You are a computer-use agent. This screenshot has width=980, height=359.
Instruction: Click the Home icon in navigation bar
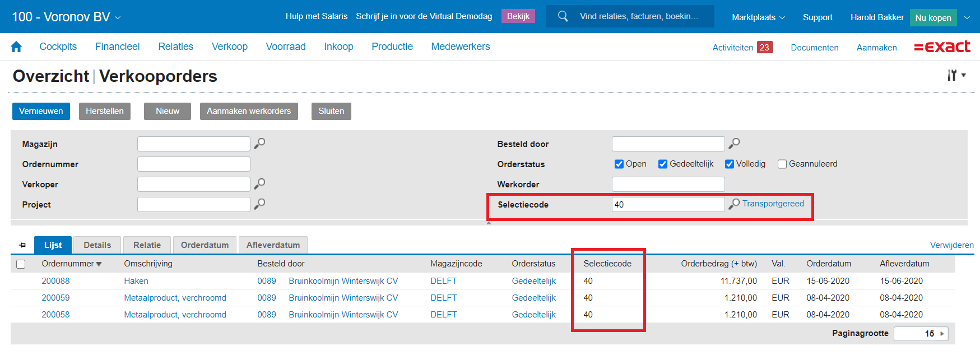click(x=16, y=47)
